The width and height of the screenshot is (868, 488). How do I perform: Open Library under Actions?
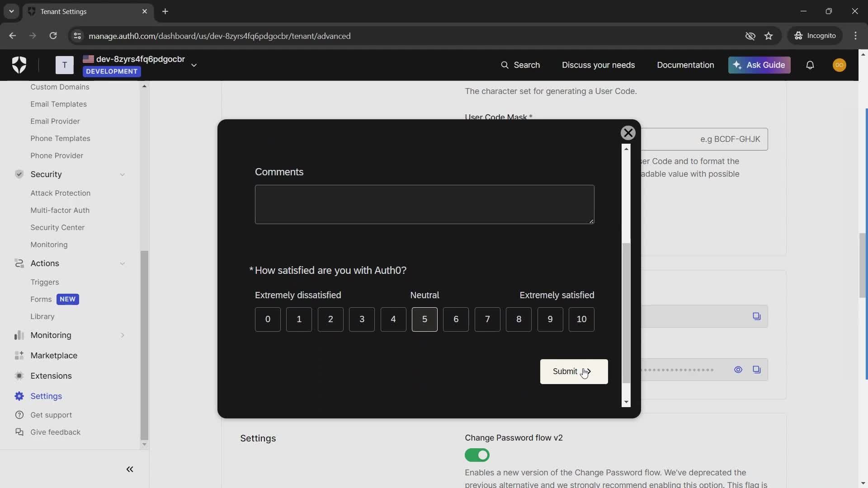42,316
